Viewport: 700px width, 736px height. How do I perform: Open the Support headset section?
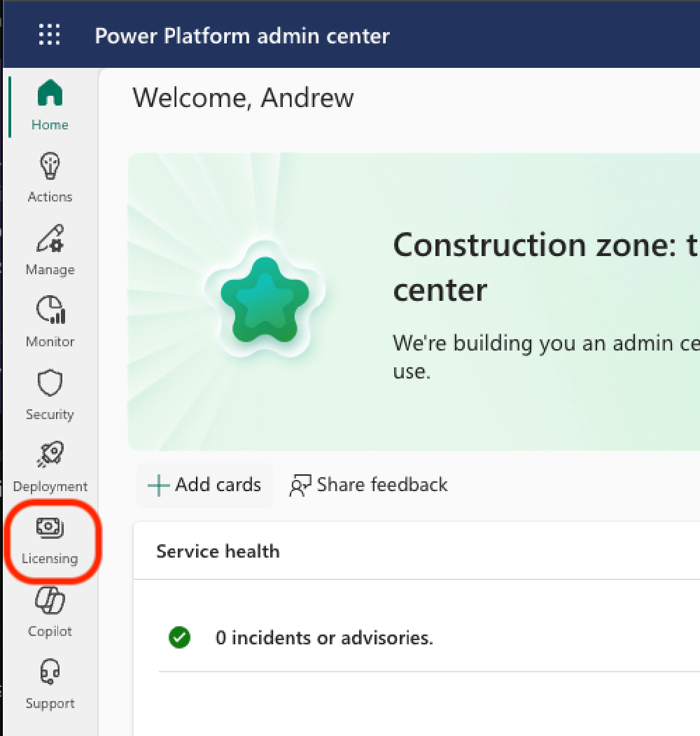[50, 684]
